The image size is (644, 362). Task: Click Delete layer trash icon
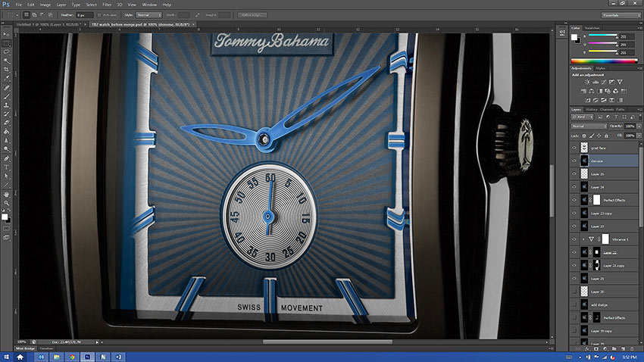coord(632,349)
